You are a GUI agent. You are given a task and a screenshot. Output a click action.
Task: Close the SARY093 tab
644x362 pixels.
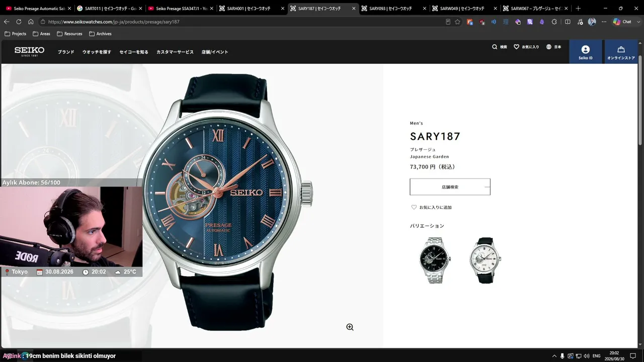point(424,9)
